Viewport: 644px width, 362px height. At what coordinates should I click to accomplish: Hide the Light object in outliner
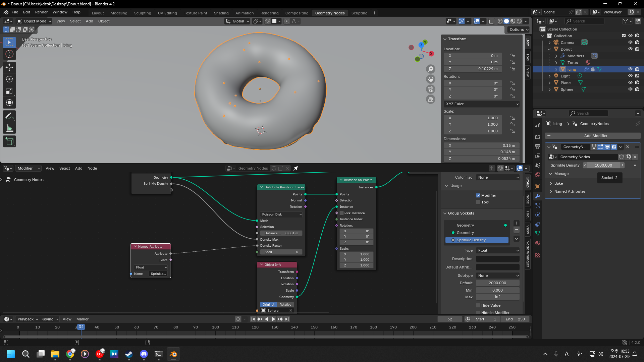630,76
